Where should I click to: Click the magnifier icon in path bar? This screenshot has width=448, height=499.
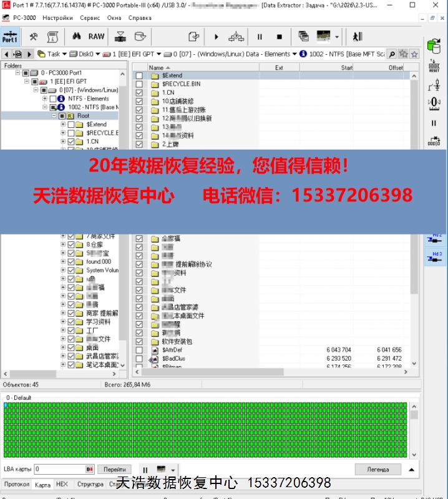tap(392, 54)
